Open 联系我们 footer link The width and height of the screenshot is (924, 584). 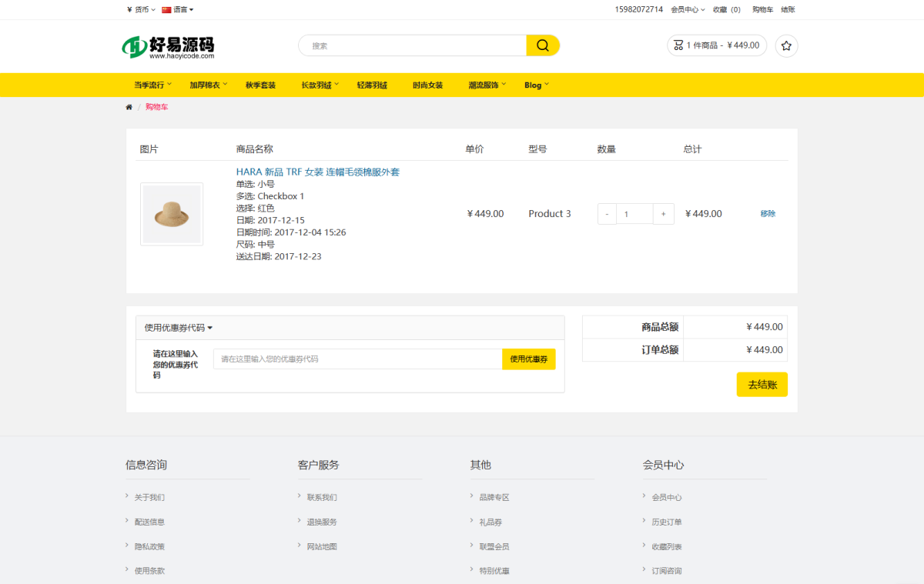click(x=322, y=498)
